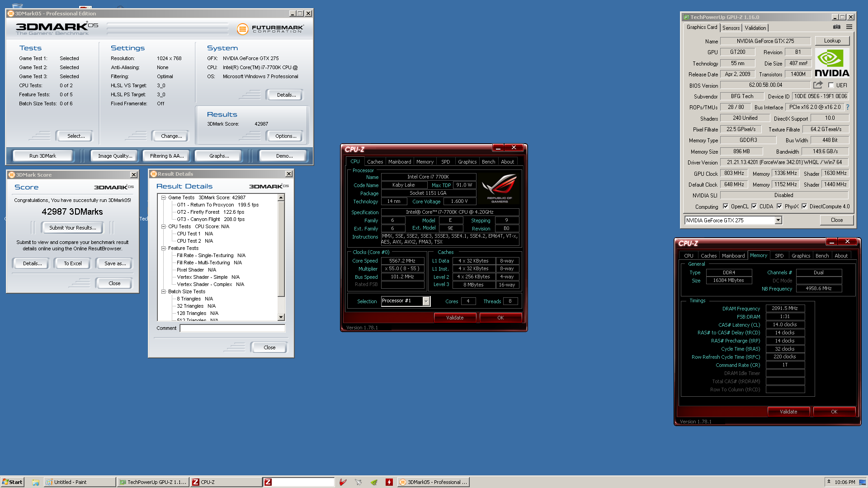Close the 3DMark Score dialog with X
The height and width of the screenshot is (488, 868).
[x=134, y=175]
